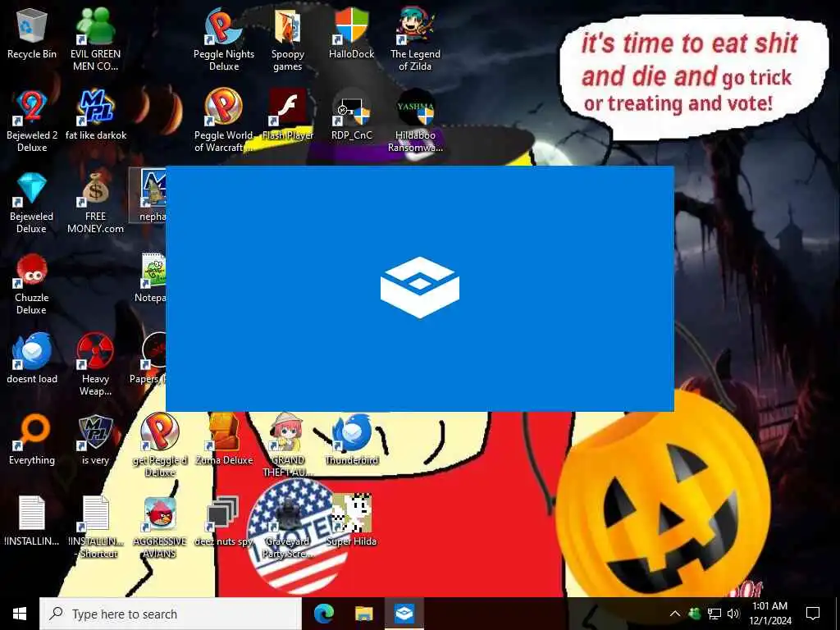Open the clock showing 1:01 AM

pyautogui.click(x=769, y=614)
